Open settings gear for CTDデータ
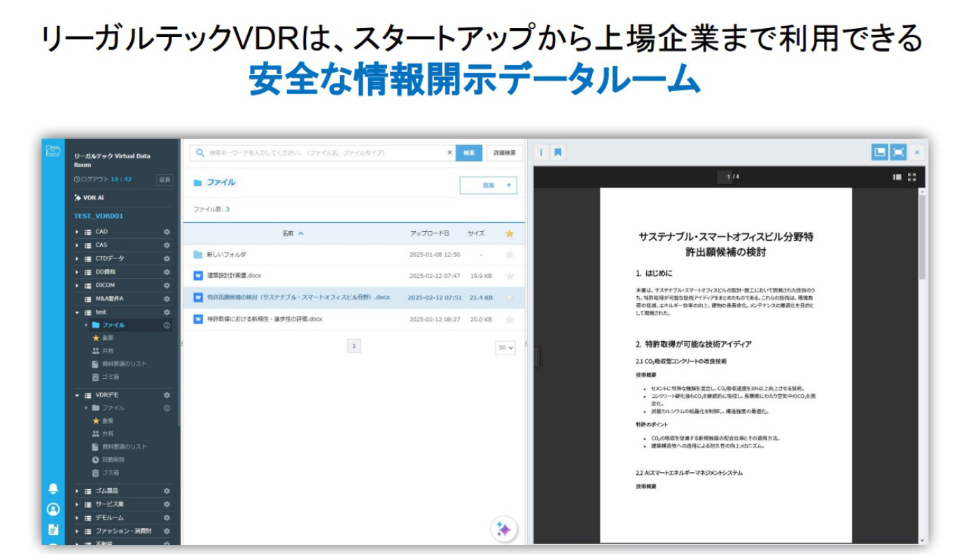This screenshot has height=554, width=980. click(167, 258)
